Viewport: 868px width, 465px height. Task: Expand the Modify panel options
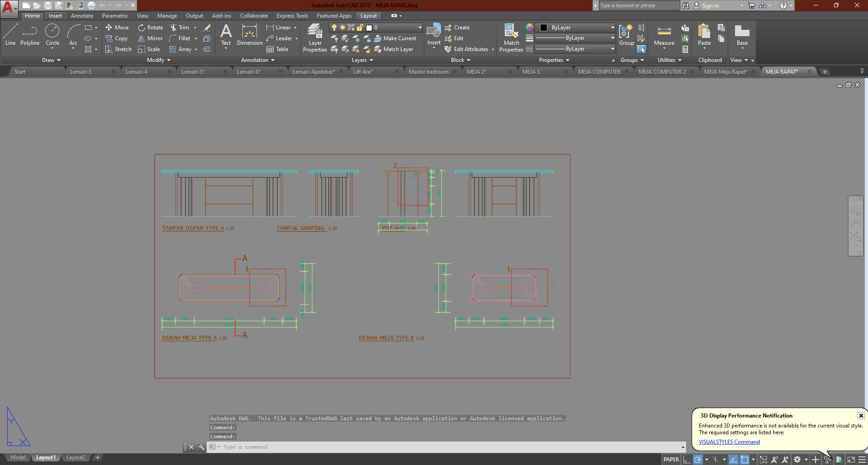[159, 60]
